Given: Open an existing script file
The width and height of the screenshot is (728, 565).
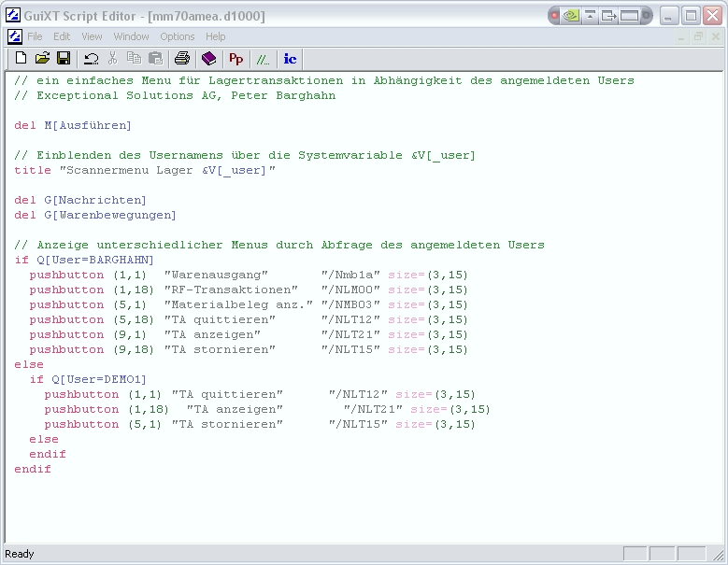Looking at the screenshot, I should pyautogui.click(x=42, y=59).
